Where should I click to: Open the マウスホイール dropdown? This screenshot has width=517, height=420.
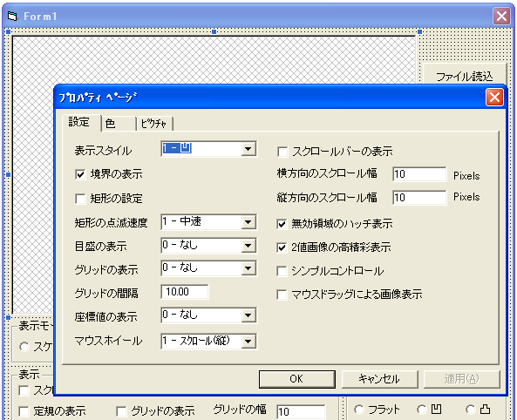tap(248, 342)
